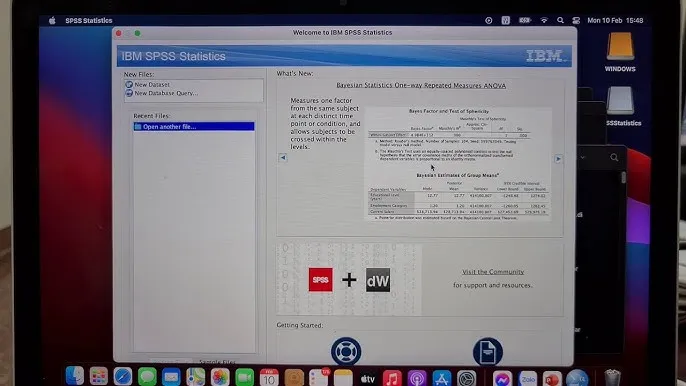Open the SSStatistics disk on desktop
The height and width of the screenshot is (386, 686).
621,106
